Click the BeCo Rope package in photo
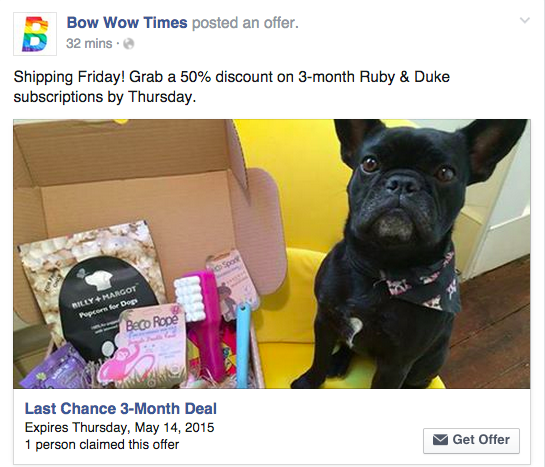The height and width of the screenshot is (467, 545). (x=144, y=346)
